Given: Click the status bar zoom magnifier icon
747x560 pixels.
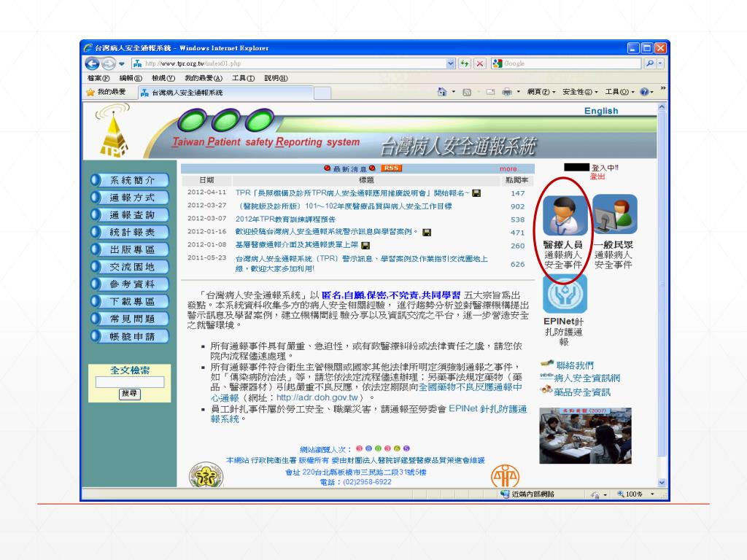Looking at the screenshot, I should [x=620, y=494].
